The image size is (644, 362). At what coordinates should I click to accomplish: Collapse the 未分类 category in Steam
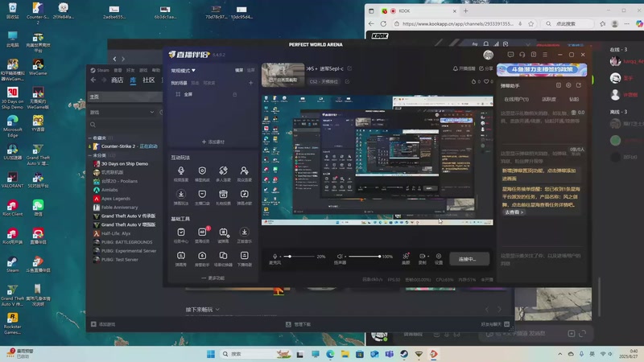(90, 155)
